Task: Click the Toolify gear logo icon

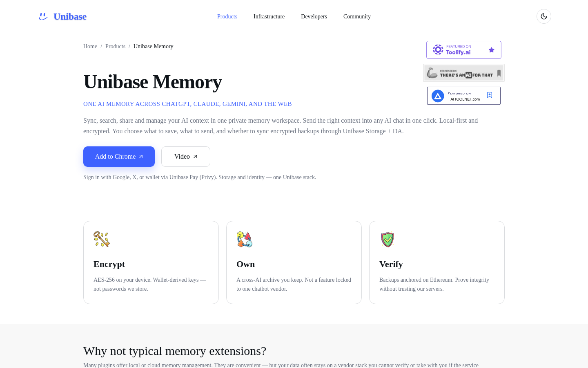Action: point(438,50)
